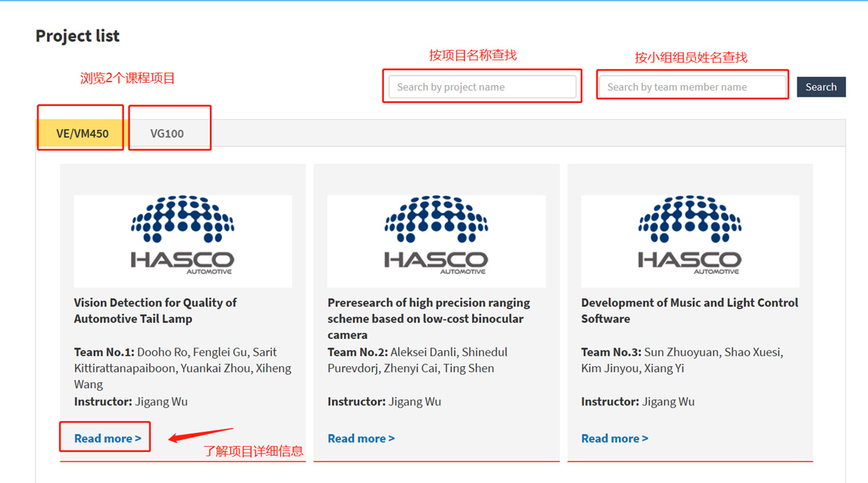Screen dimensions: 868x483
Task: Select Team No.1 member names text
Action: (x=182, y=368)
